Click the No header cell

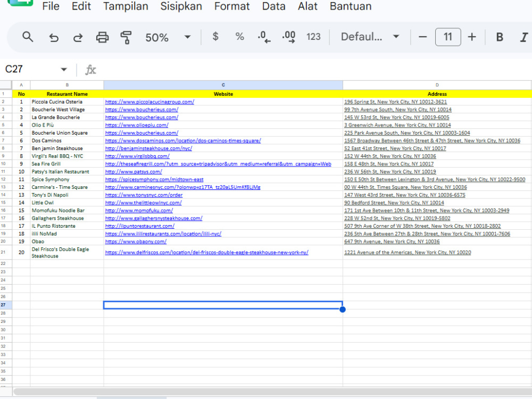pyautogui.click(x=21, y=94)
